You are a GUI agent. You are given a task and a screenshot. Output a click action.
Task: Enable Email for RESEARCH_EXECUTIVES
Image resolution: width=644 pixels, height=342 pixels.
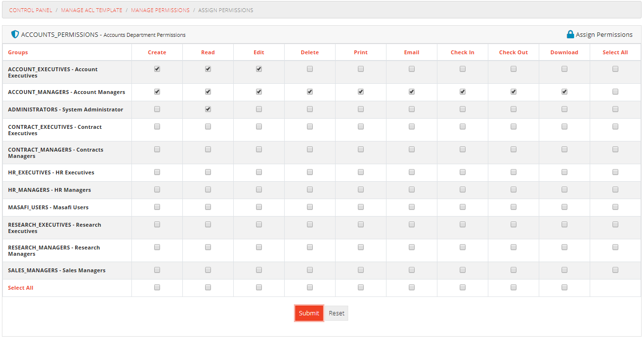coord(412,225)
